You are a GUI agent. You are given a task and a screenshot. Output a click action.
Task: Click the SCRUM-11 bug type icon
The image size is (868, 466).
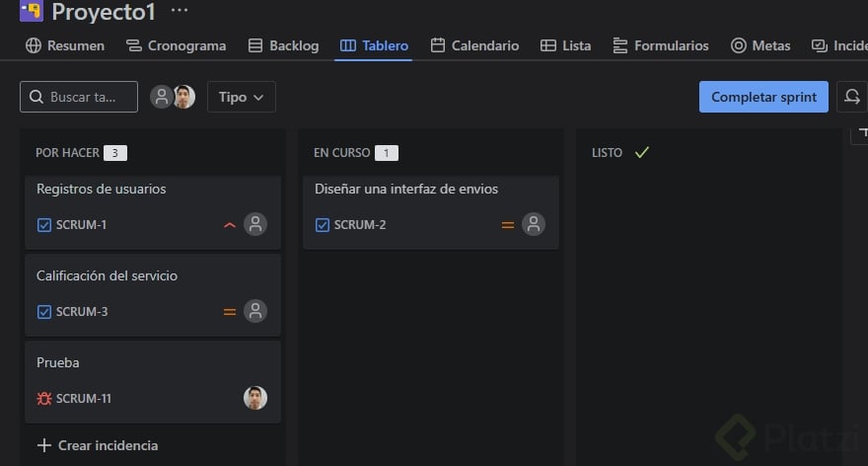[x=43, y=399]
